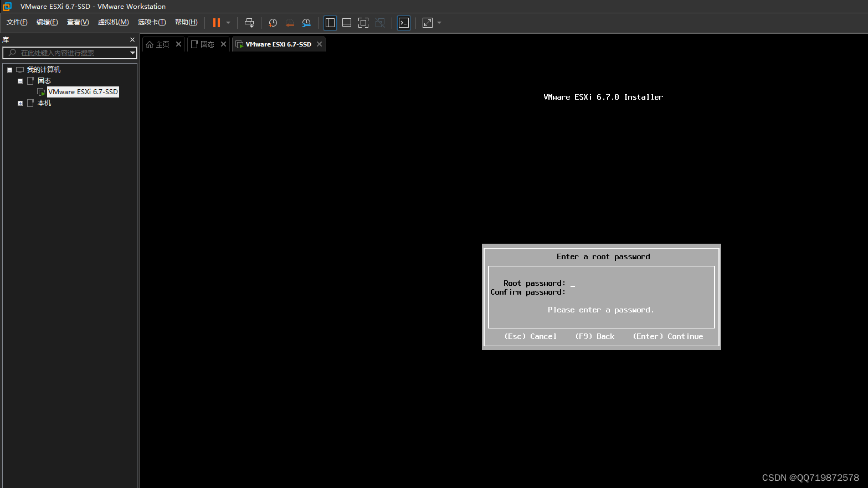The width and height of the screenshot is (868, 488).
Task: Toggle the console view button
Action: point(404,23)
